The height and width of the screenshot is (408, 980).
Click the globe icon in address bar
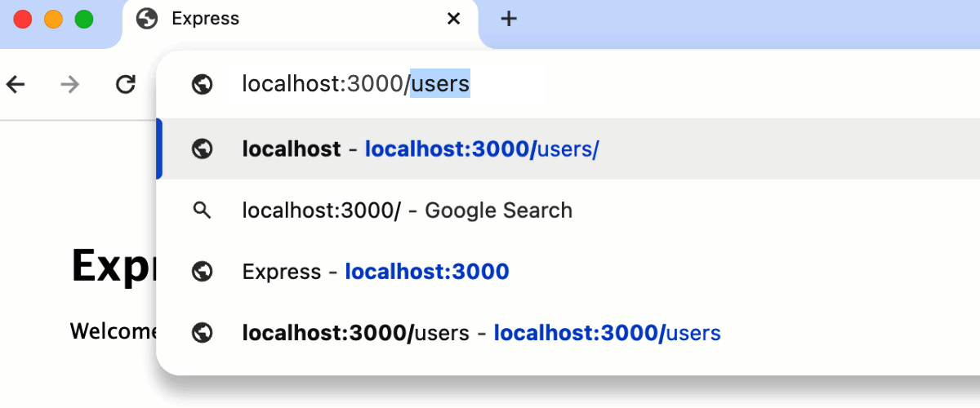(202, 84)
